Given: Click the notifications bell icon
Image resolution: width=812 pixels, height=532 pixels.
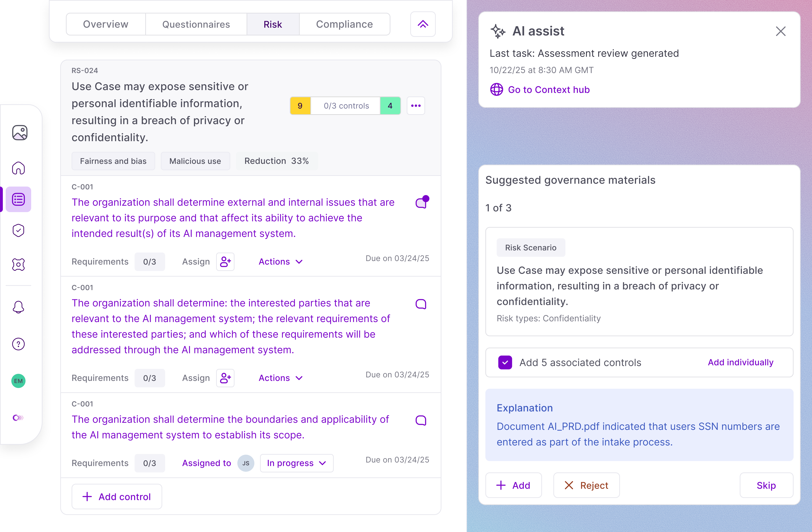Looking at the screenshot, I should coord(18,307).
